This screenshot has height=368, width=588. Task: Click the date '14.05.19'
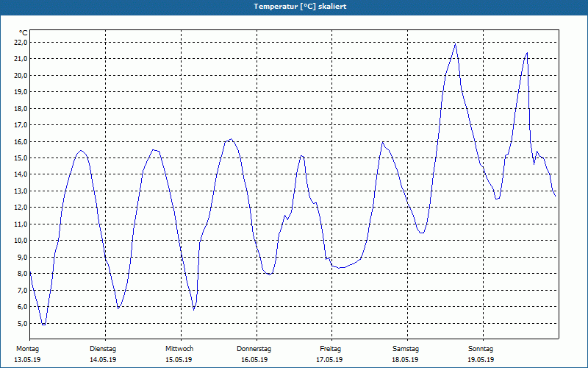click(103, 360)
